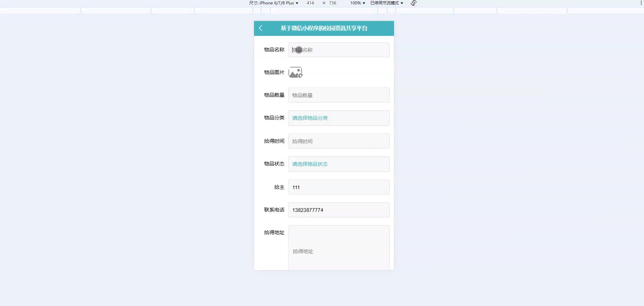Select the 物品分类 label
Viewport: 644px width, 306px height.
tap(274, 117)
